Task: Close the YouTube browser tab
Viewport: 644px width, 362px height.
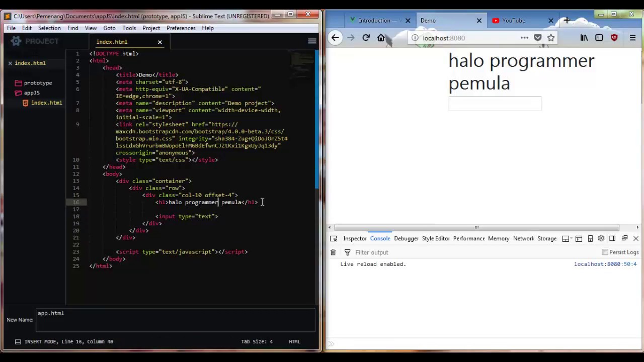Action: tap(550, 21)
